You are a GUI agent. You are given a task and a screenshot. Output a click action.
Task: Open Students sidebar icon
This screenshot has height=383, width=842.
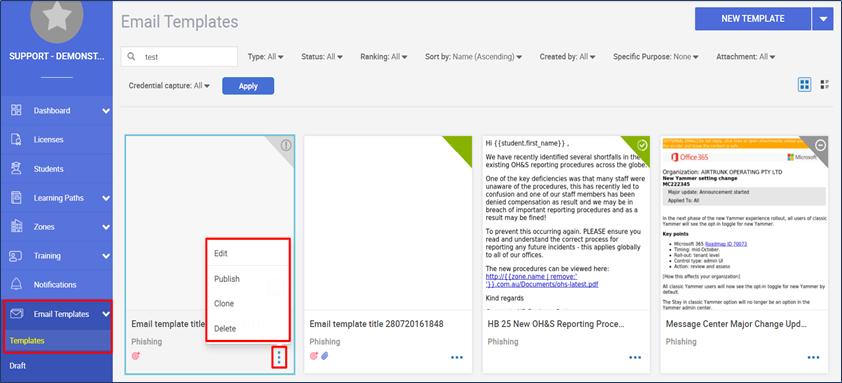(16, 168)
